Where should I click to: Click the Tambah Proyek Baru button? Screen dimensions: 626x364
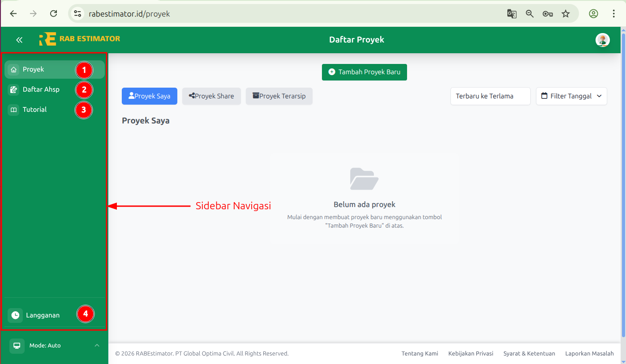pyautogui.click(x=364, y=72)
